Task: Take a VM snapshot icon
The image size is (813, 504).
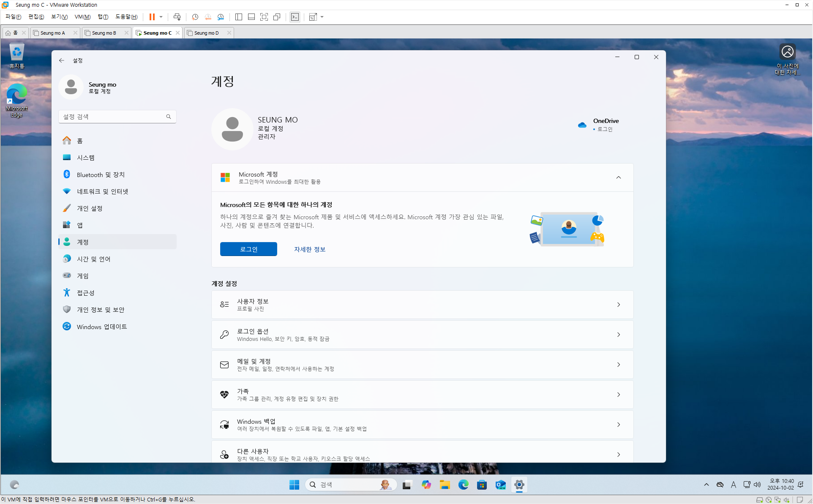Action: (195, 17)
